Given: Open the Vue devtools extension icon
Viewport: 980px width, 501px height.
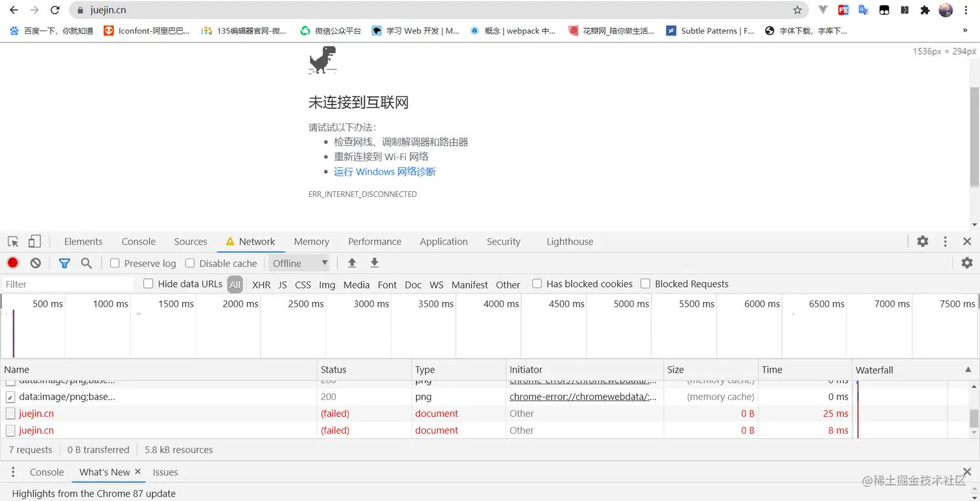Looking at the screenshot, I should coord(822,10).
